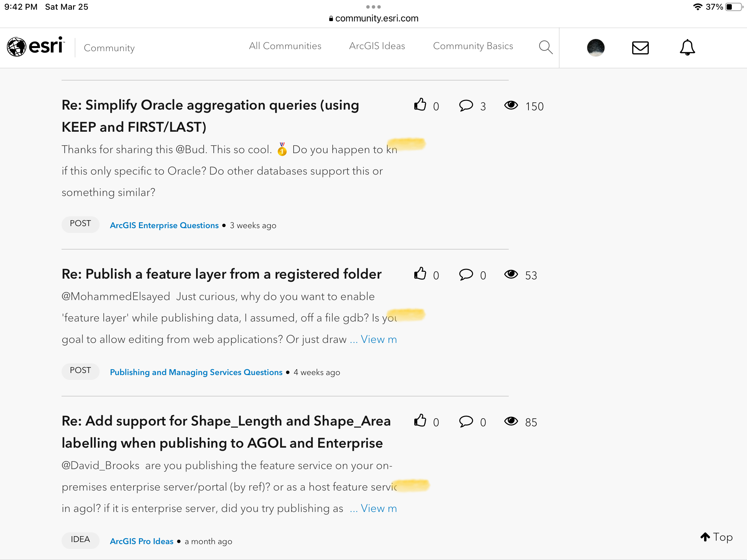Click the user profile avatar
Viewport: 747px width, 560px height.
click(x=596, y=48)
